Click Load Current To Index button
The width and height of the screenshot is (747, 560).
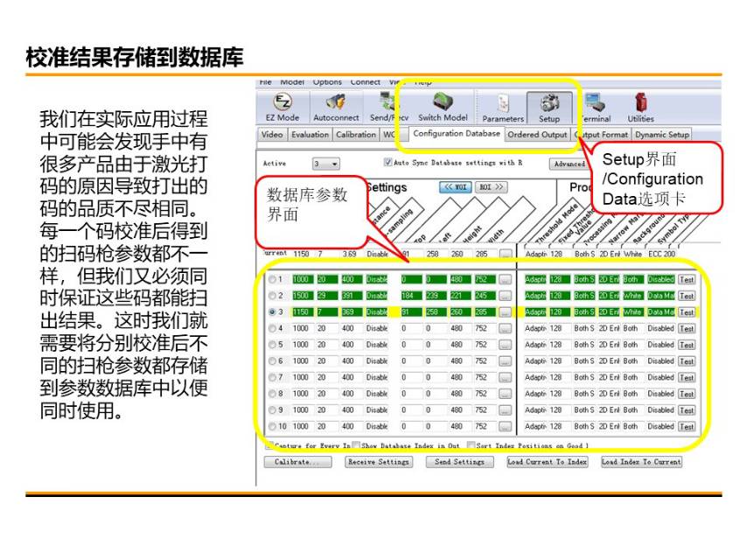(x=548, y=462)
